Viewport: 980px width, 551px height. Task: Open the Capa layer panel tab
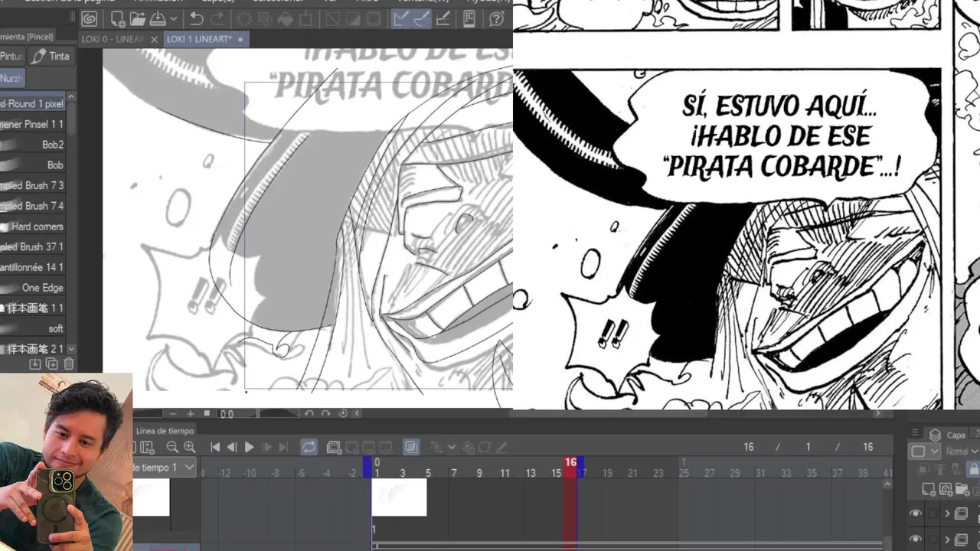coord(949,435)
